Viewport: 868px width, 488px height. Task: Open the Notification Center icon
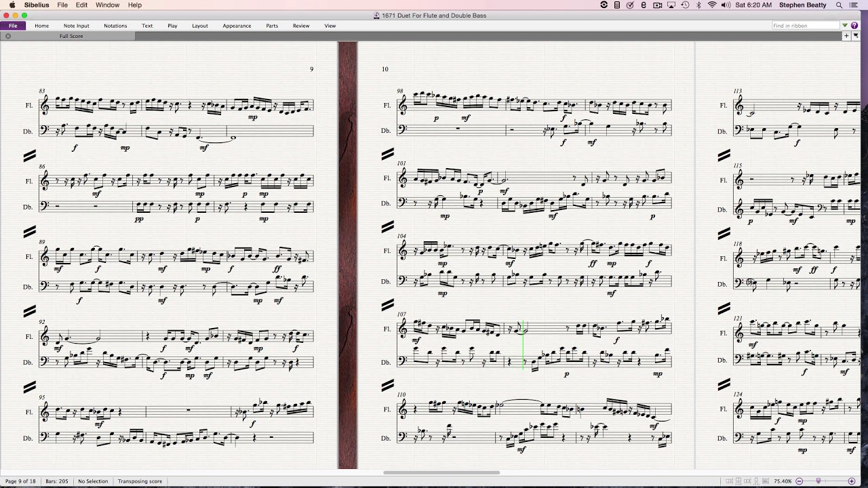[854, 5]
